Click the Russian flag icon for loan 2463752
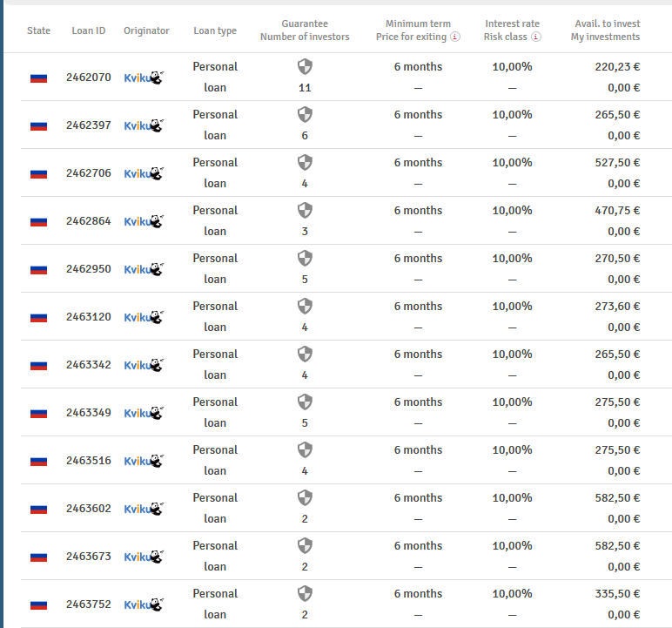Viewport: 672px width, 628px height. (38, 604)
